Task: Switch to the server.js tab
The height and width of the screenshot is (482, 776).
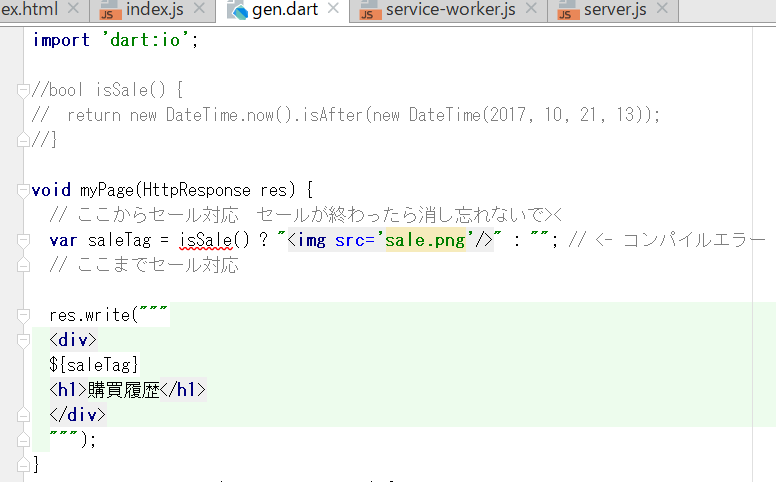Action: click(x=615, y=9)
